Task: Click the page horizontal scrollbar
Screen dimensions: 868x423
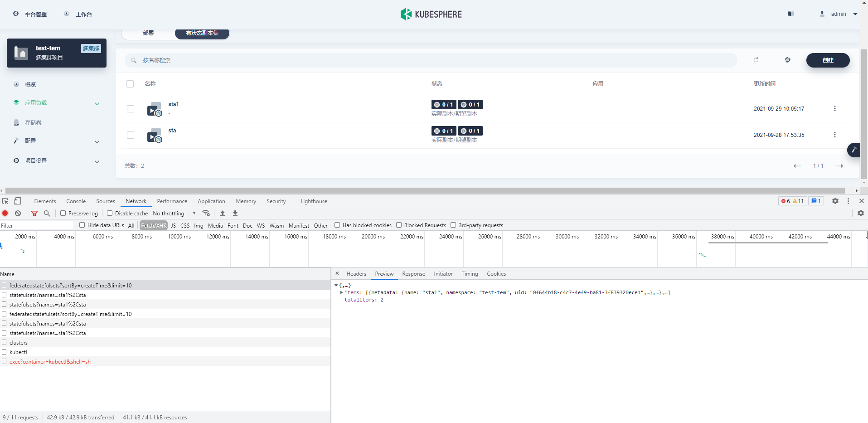Action: click(425, 190)
